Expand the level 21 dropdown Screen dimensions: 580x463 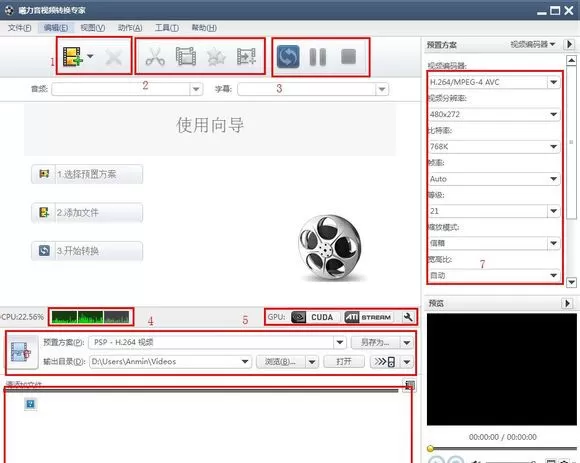pyautogui.click(x=553, y=211)
